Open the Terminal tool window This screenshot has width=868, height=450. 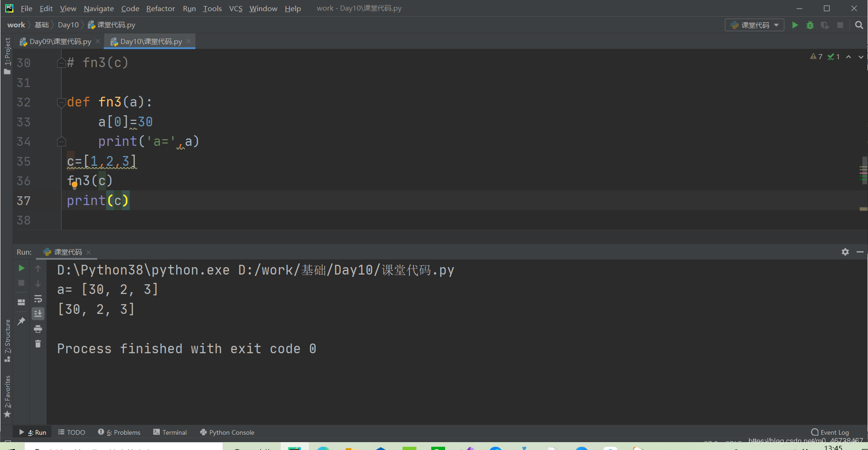[x=170, y=432]
